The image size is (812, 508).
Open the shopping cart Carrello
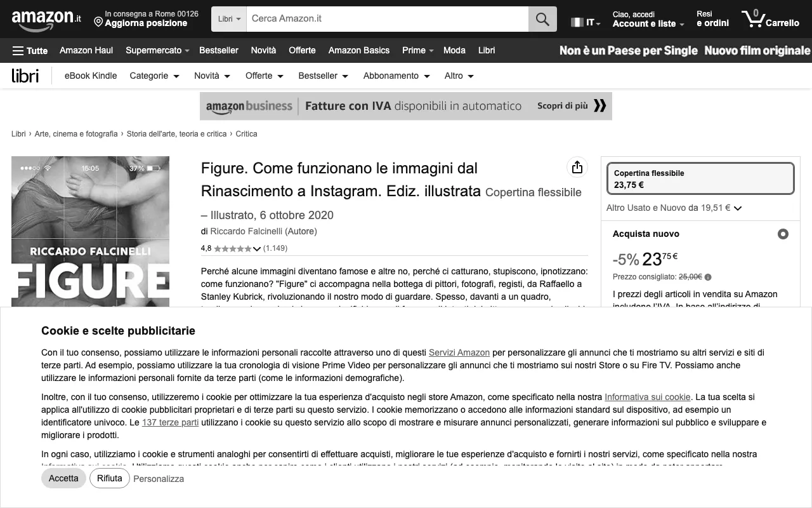tap(771, 19)
